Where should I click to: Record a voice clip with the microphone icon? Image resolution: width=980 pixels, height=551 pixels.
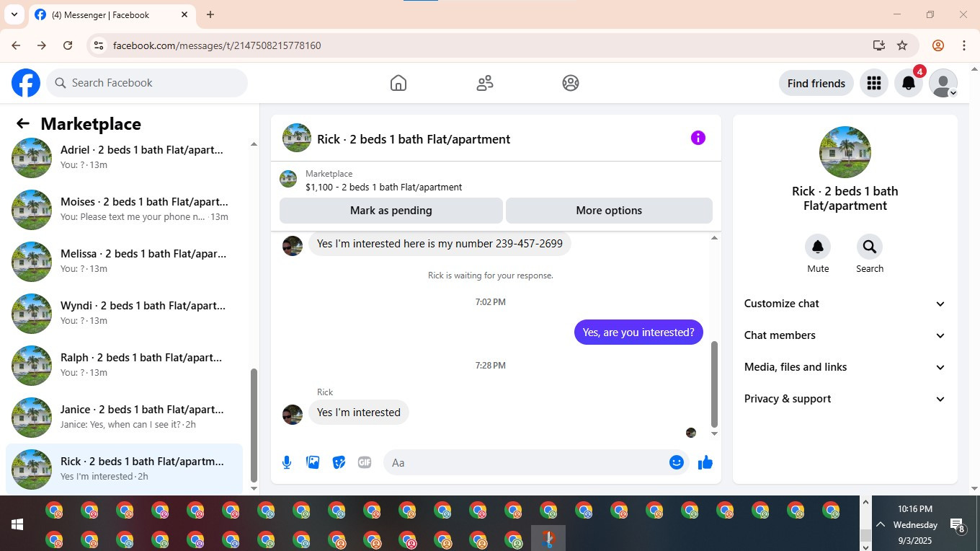pyautogui.click(x=287, y=462)
